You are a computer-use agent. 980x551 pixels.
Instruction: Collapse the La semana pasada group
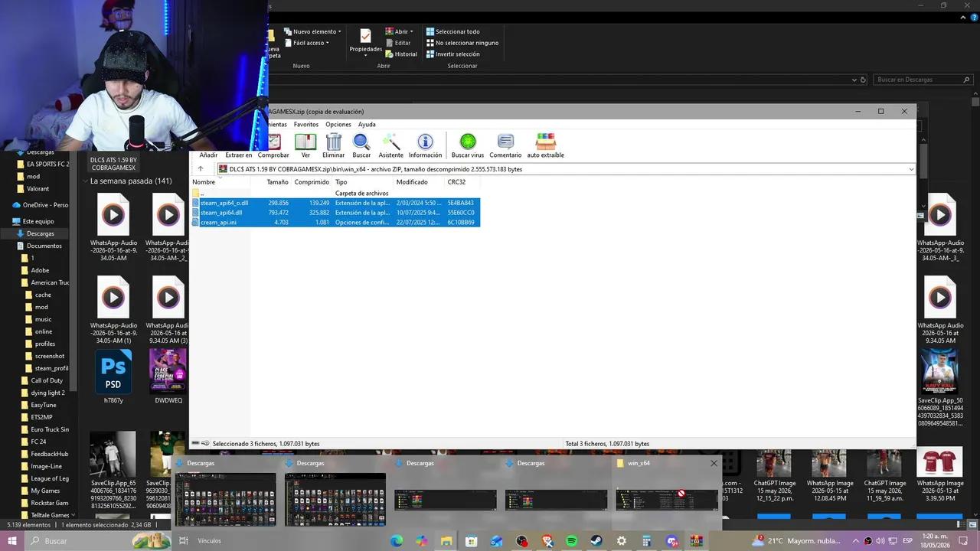point(85,181)
